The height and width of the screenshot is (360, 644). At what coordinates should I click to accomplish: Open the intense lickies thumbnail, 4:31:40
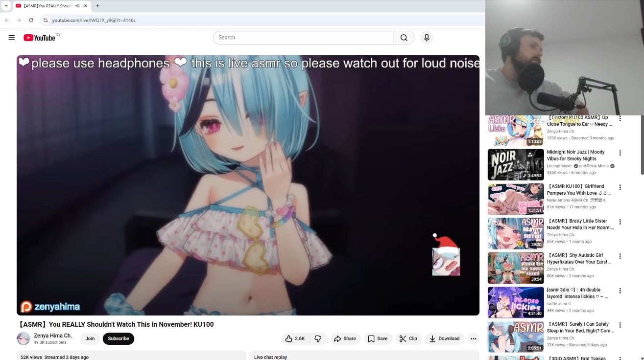(516, 303)
